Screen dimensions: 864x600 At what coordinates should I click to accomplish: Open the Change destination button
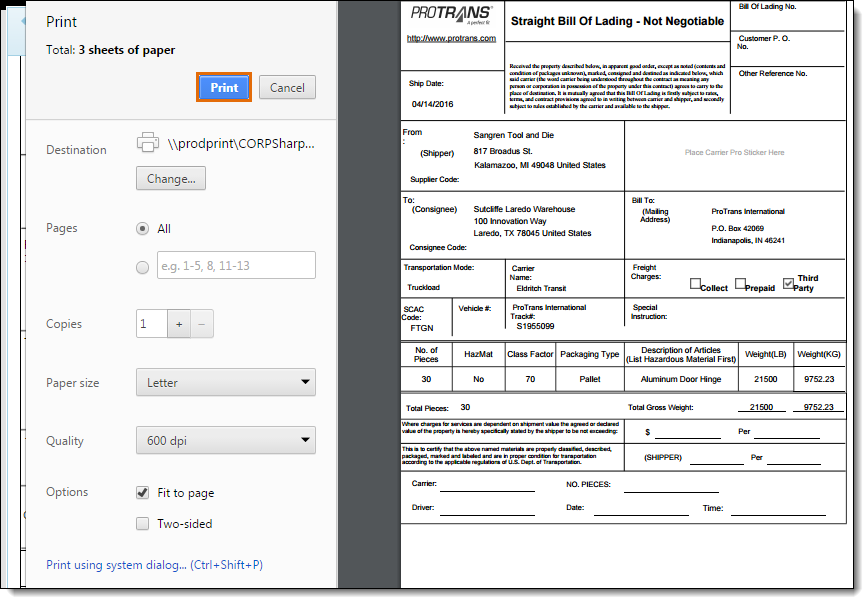click(171, 179)
